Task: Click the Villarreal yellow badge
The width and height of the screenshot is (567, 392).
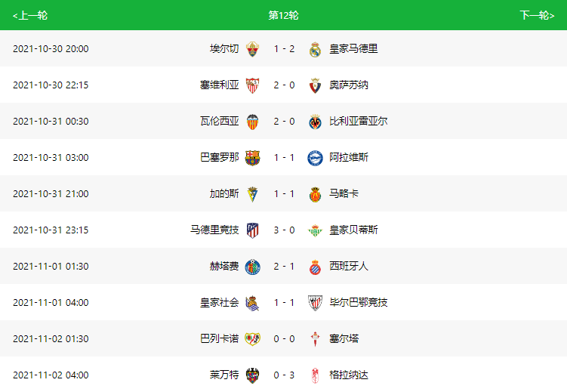Action: (315, 122)
